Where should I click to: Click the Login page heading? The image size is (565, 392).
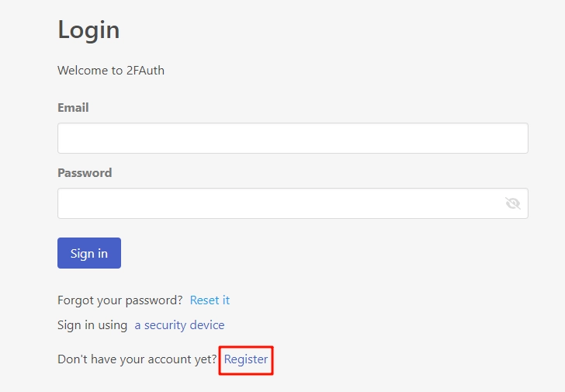click(x=88, y=30)
